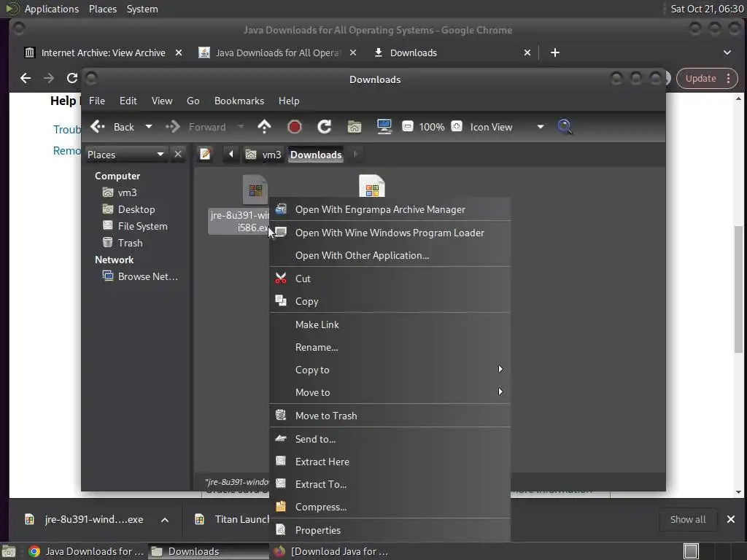Switch to Java Downloads Chrome tab

pyautogui.click(x=277, y=52)
